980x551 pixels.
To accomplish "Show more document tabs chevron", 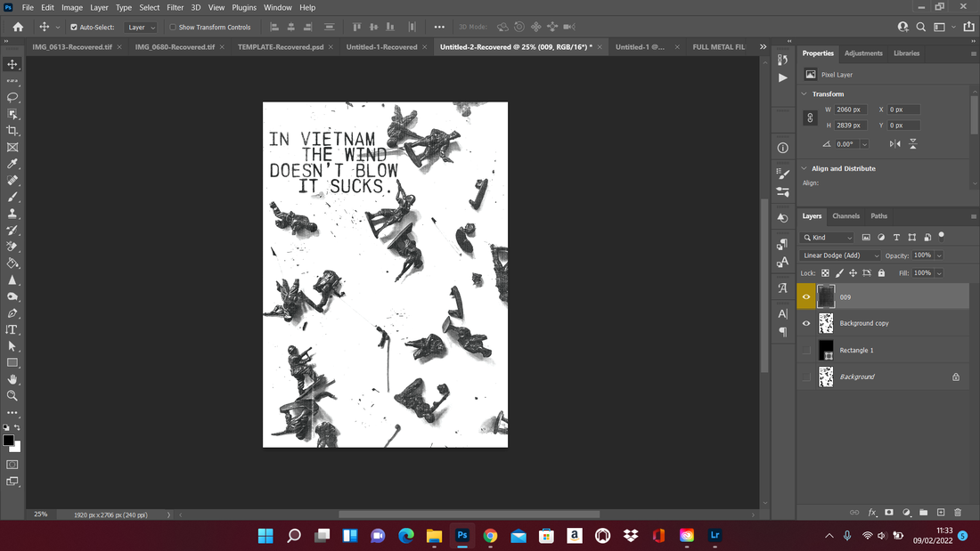I will coord(763,47).
